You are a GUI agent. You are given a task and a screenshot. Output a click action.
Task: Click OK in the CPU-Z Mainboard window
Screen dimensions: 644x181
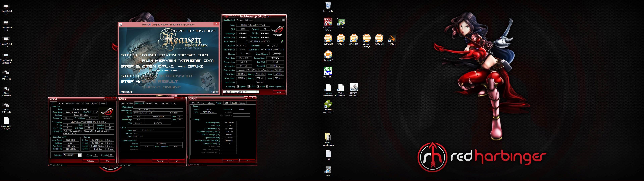tap(177, 161)
